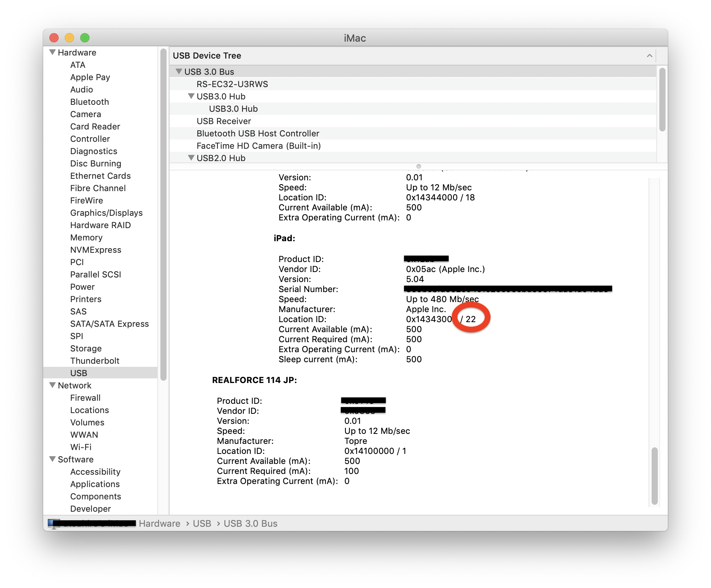Collapse the USB2.0 Hub tree node
The image size is (711, 588).
(x=191, y=158)
